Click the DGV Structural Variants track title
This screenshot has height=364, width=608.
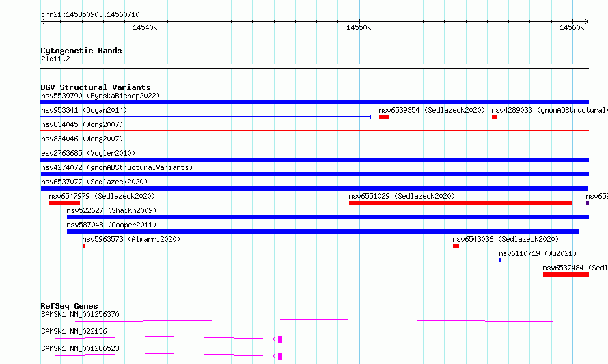96,87
